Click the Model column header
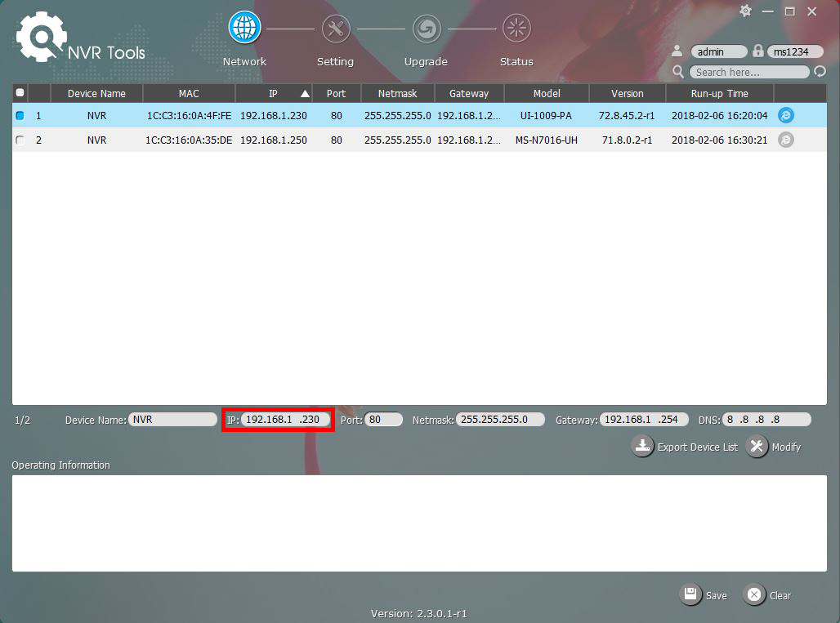Viewport: 840px width, 623px height. [x=546, y=93]
